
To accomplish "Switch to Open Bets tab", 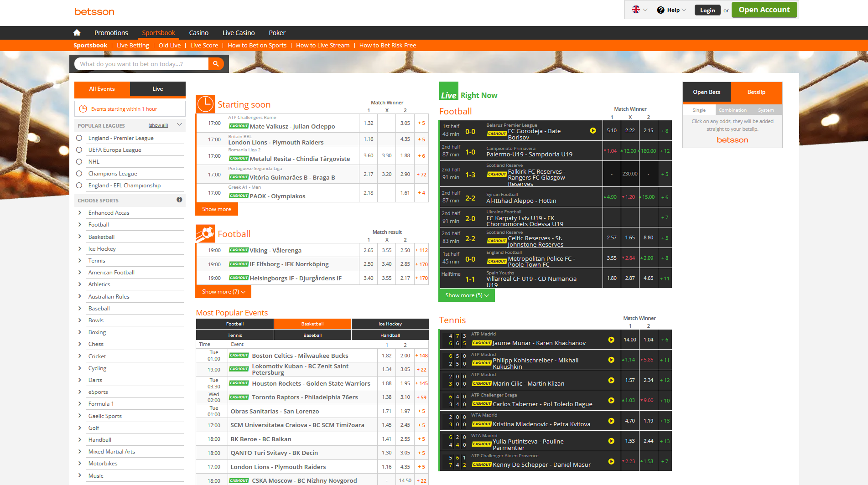I will pyautogui.click(x=707, y=92).
